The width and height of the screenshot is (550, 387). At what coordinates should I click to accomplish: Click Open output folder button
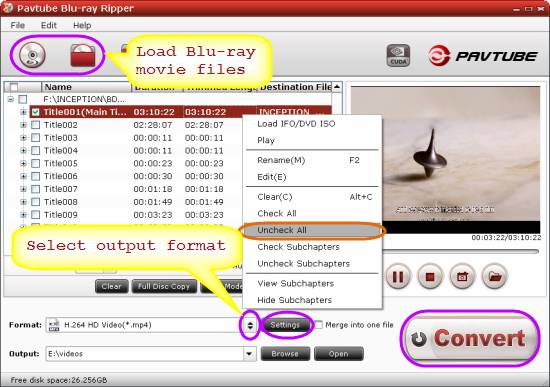pyautogui.click(x=338, y=354)
